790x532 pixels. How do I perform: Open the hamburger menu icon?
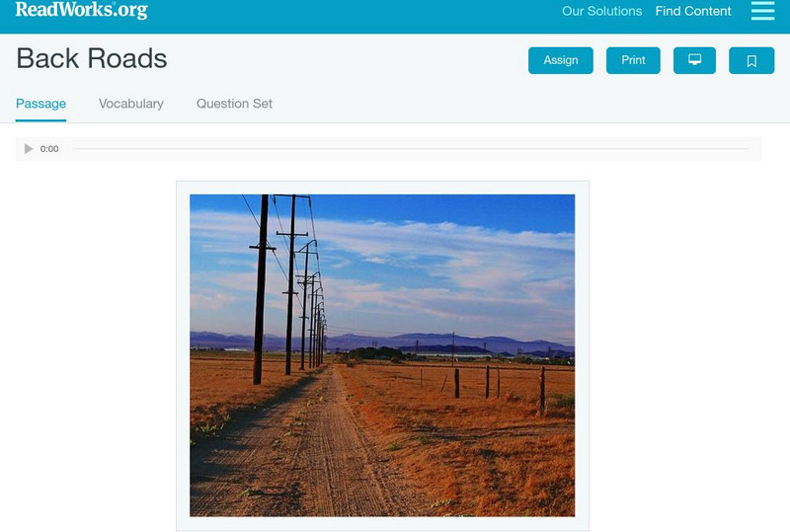762,11
